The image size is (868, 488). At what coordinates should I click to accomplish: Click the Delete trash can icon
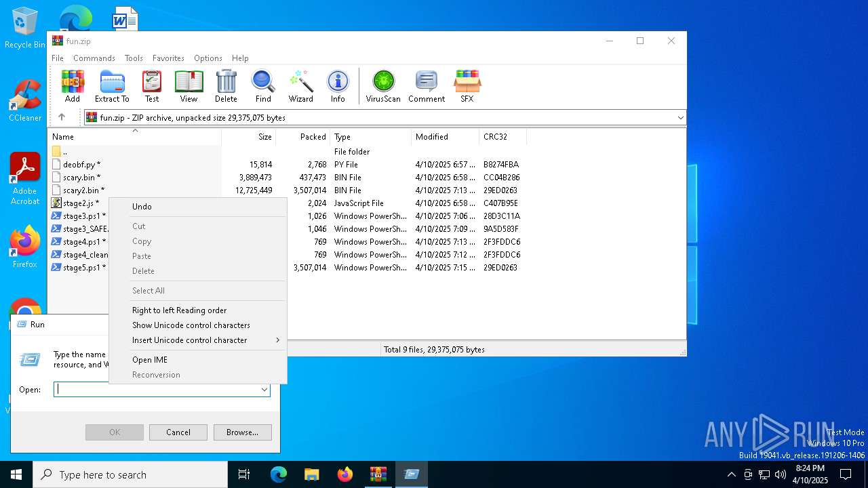(226, 86)
